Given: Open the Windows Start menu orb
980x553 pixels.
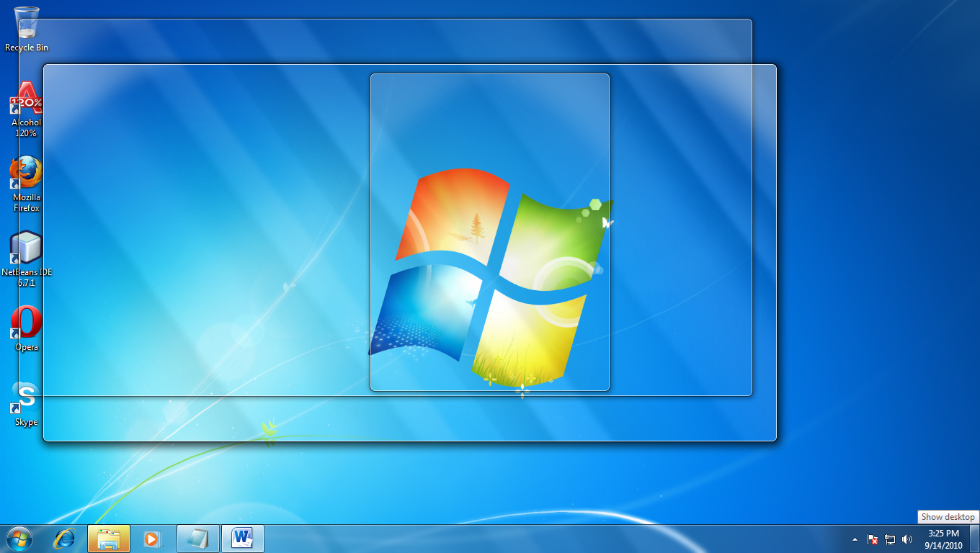Looking at the screenshot, I should point(19,539).
